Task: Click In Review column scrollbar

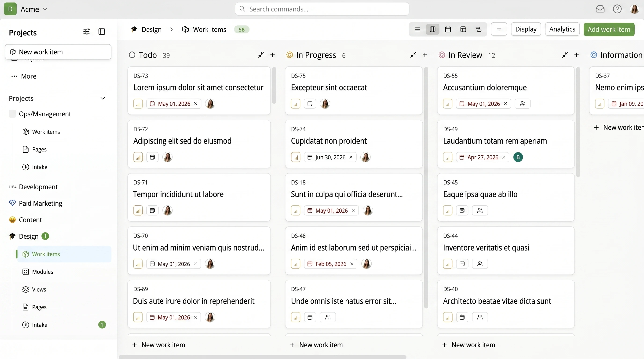Action: (x=578, y=122)
